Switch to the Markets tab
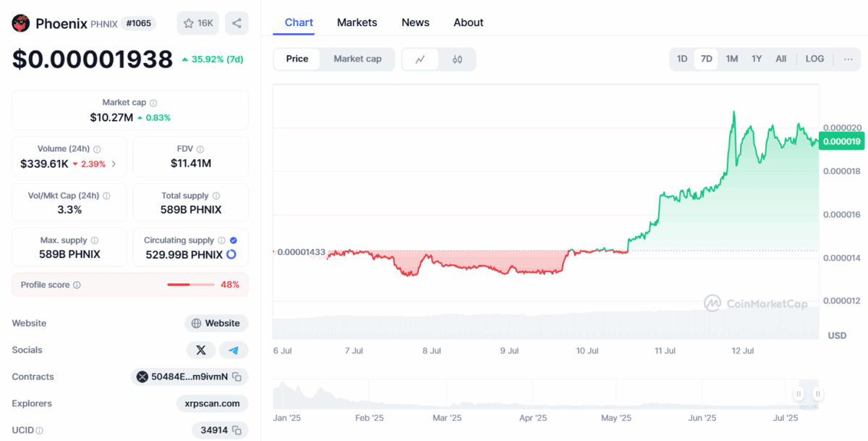 click(357, 22)
